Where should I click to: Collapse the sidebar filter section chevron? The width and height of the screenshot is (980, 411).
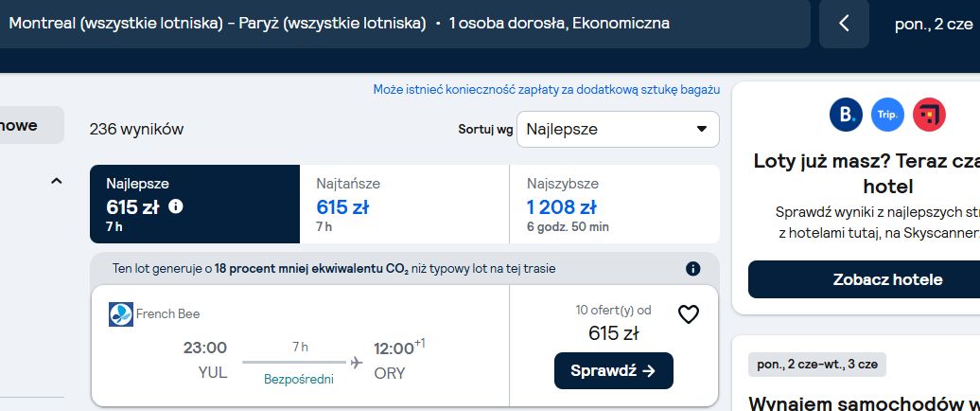pyautogui.click(x=56, y=182)
